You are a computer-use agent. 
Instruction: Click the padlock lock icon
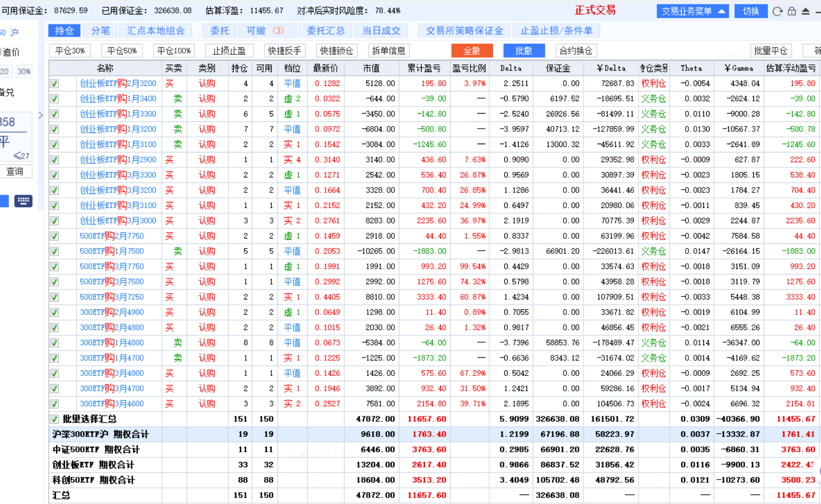(792, 11)
